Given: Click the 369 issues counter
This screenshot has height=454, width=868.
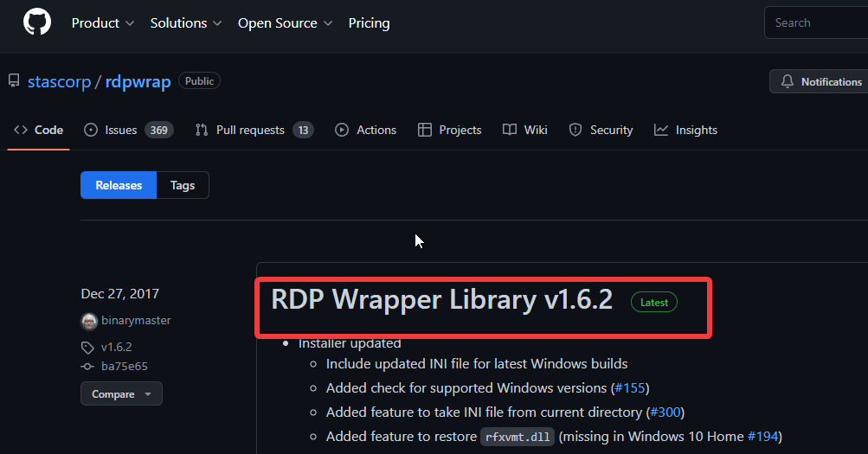Looking at the screenshot, I should pyautogui.click(x=159, y=130).
